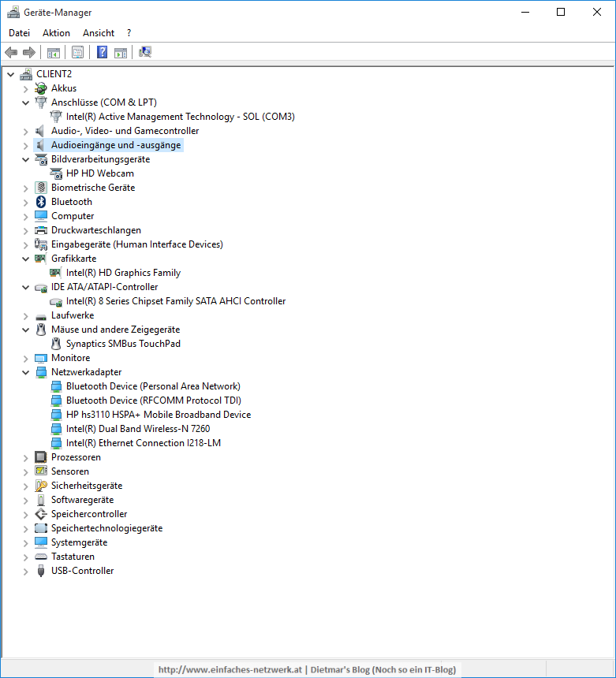Select the CLIENT2 computer icon
This screenshot has height=678, width=616.
[x=26, y=74]
